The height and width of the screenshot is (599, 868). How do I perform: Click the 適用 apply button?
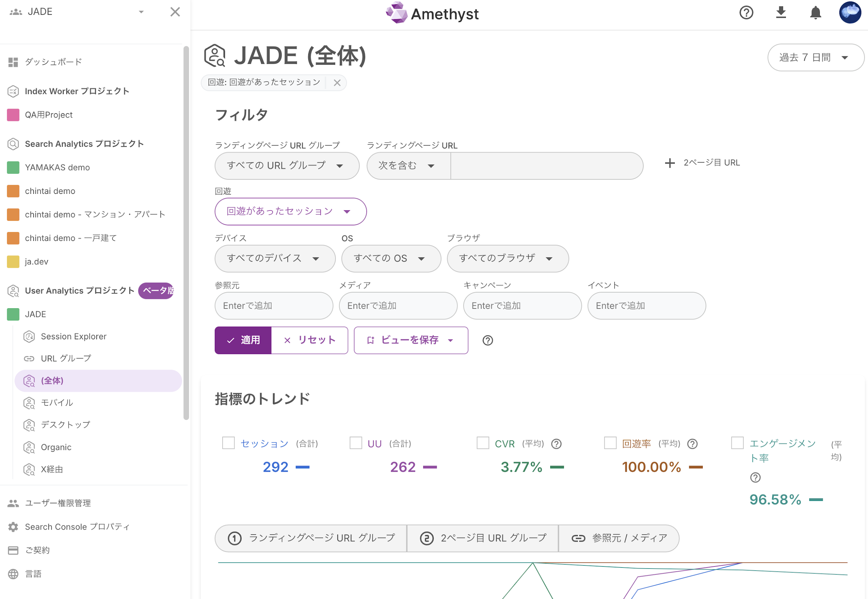[x=243, y=340]
